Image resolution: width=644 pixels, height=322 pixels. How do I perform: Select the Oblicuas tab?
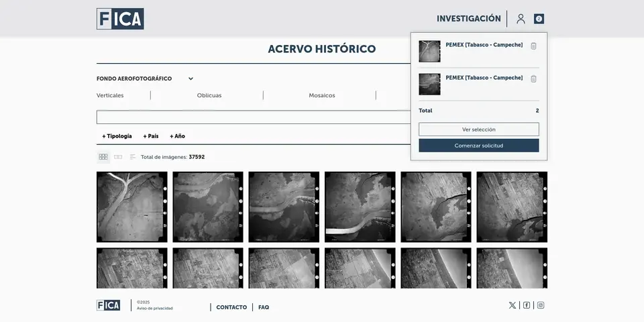coord(209,95)
